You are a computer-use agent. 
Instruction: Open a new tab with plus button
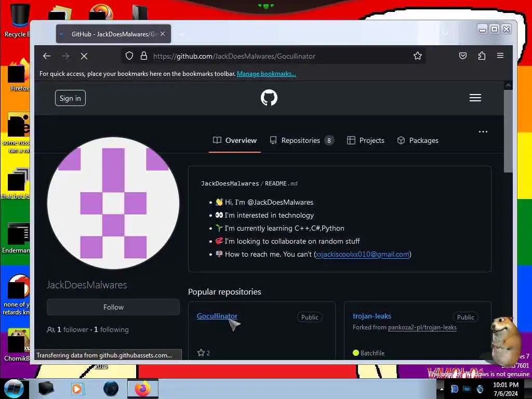pyautogui.click(x=182, y=34)
